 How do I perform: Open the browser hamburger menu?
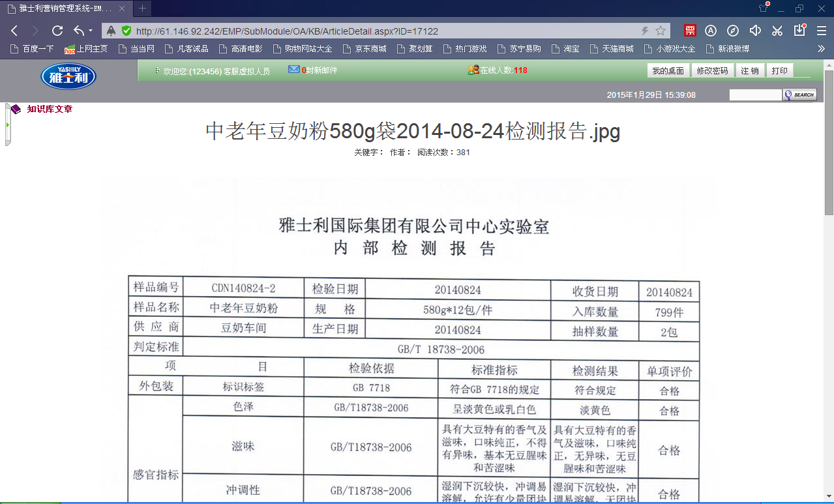pyautogui.click(x=822, y=31)
